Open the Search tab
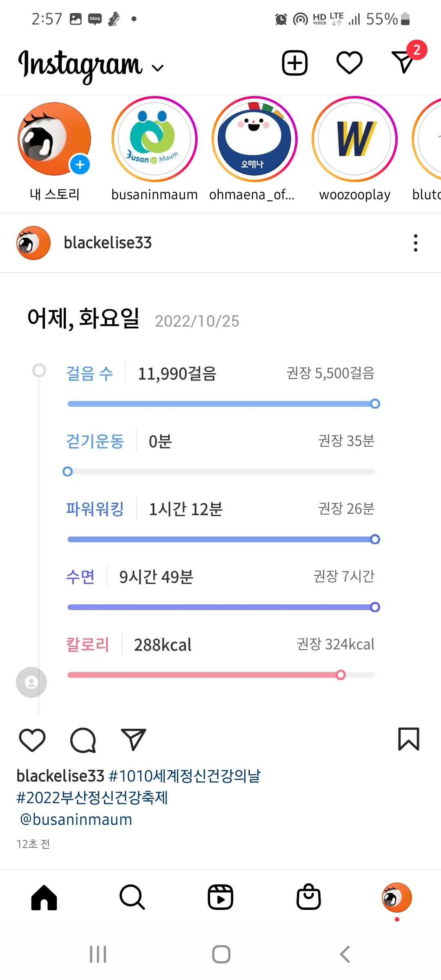The image size is (441, 980). click(x=132, y=898)
